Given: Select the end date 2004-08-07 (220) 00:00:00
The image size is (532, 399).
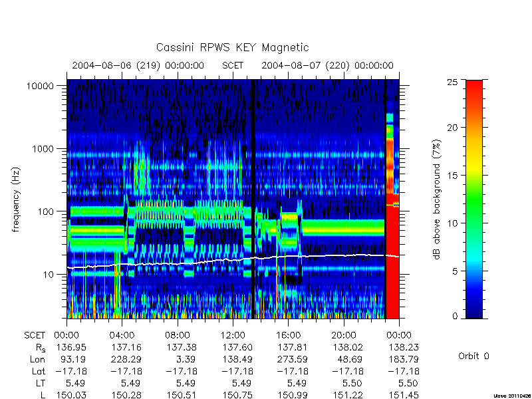Looking at the screenshot, I should point(327,65).
